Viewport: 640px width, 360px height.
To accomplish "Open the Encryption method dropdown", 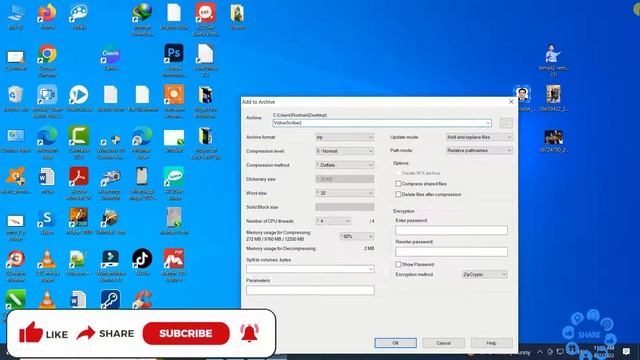I will pyautogui.click(x=484, y=274).
